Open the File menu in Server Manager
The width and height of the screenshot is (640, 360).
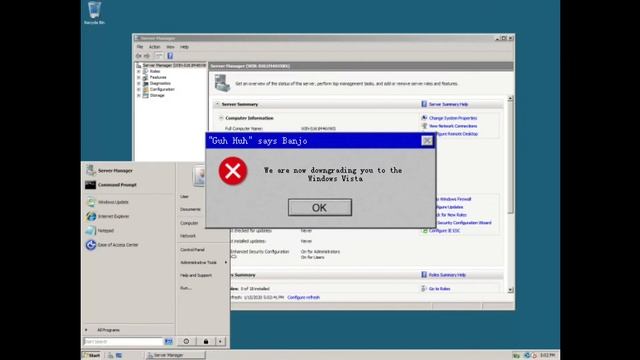click(x=140, y=47)
